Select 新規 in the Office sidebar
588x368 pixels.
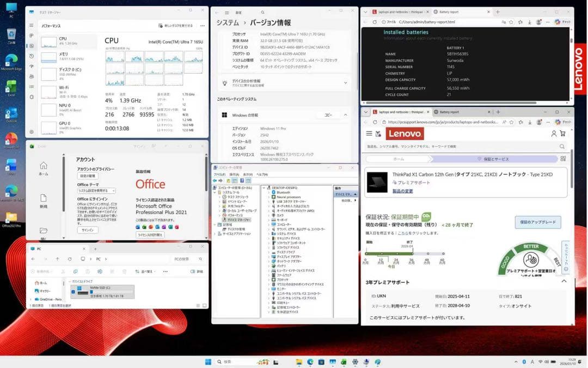click(44, 206)
